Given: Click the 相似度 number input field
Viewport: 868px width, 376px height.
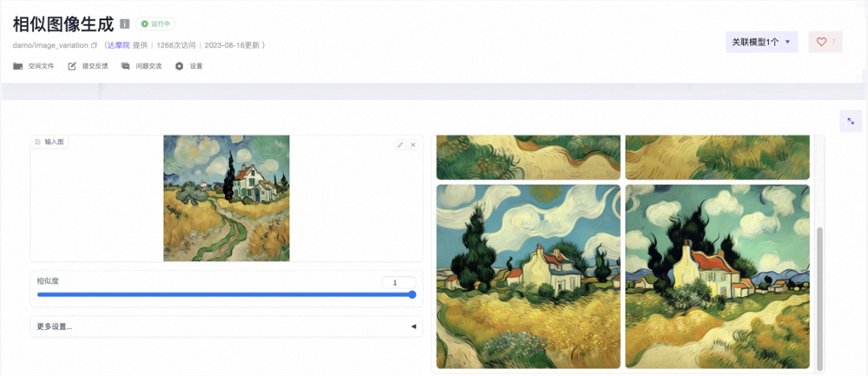Looking at the screenshot, I should (398, 282).
